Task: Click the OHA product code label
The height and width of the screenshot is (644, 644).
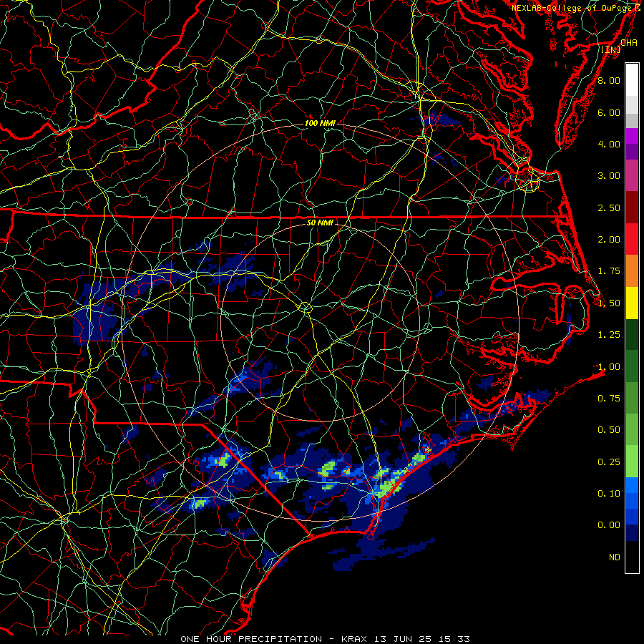Action: click(x=629, y=42)
